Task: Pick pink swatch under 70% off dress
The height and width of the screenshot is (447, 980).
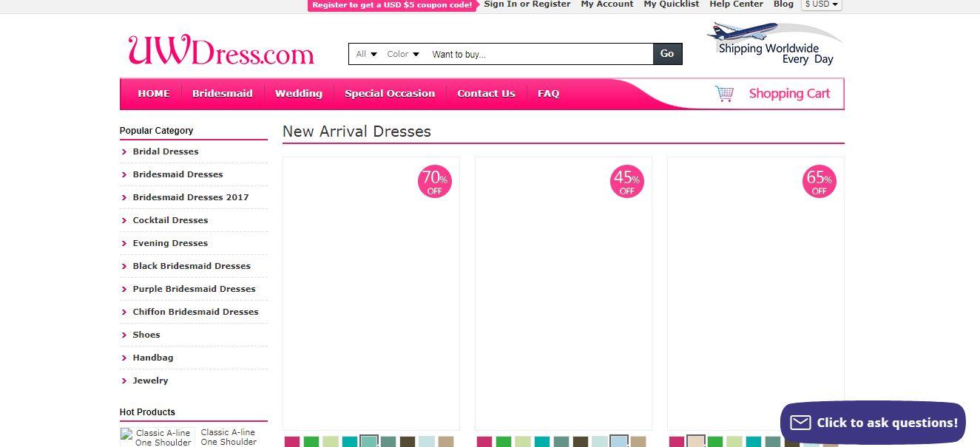Action: [292, 442]
